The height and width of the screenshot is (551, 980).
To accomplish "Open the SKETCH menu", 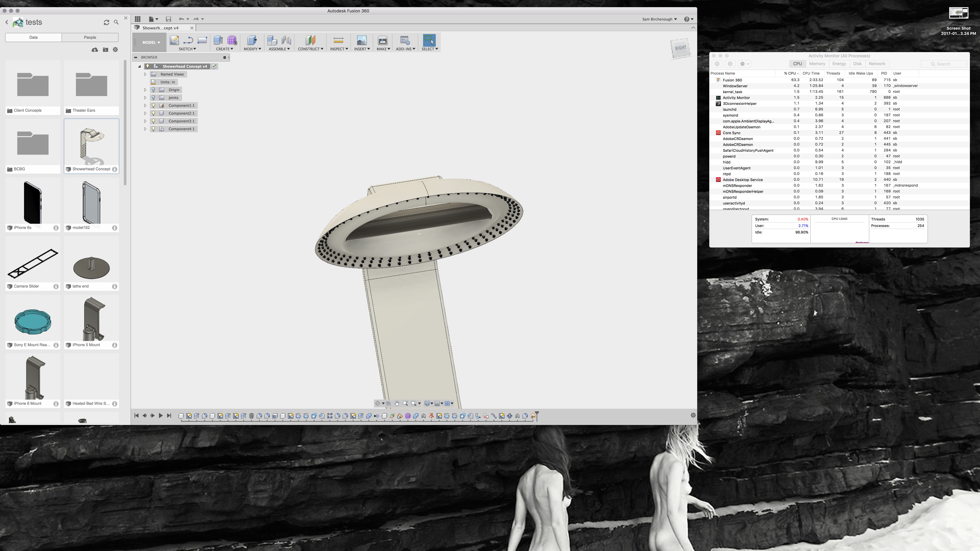I will [x=187, y=49].
